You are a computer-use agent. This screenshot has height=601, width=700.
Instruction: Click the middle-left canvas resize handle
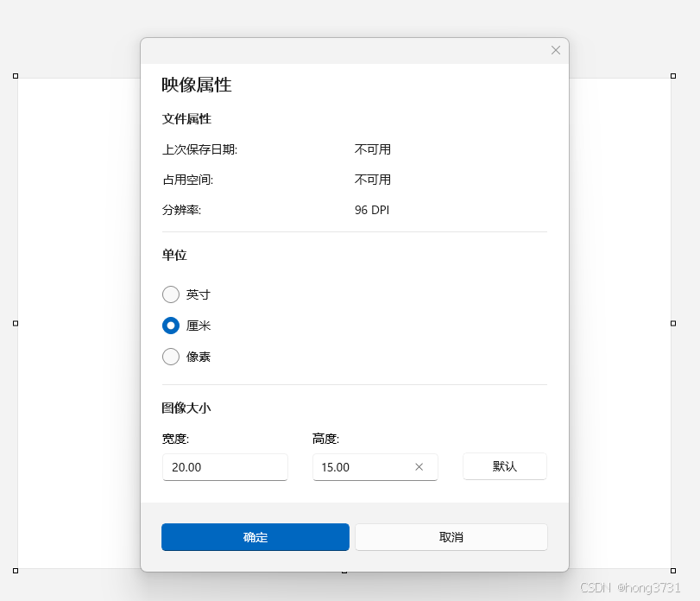[16, 323]
